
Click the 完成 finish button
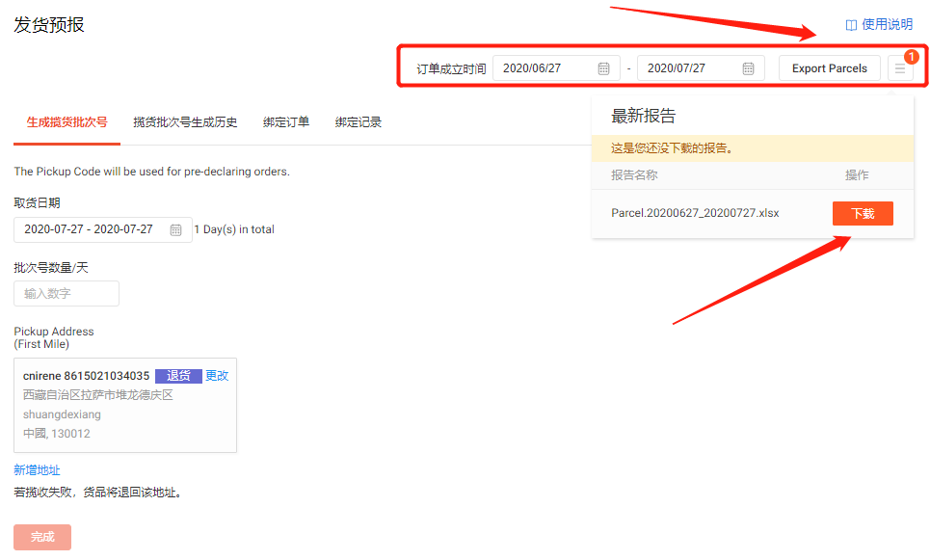42,537
